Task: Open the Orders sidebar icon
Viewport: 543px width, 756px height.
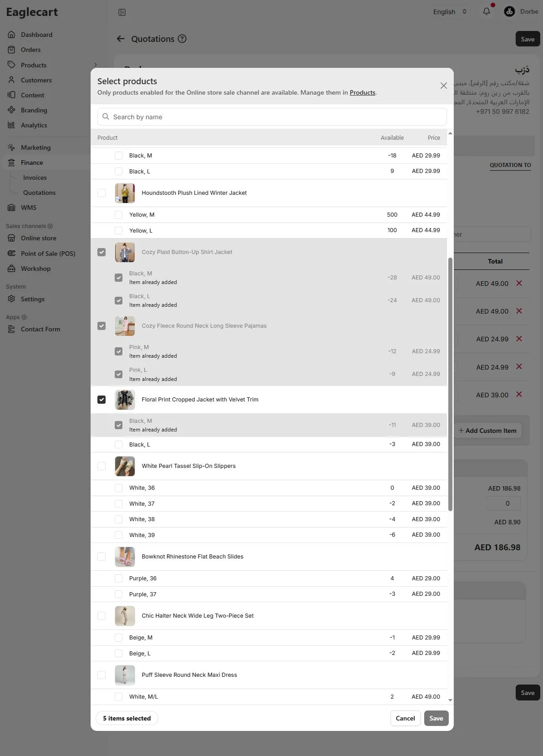Action: 11,50
